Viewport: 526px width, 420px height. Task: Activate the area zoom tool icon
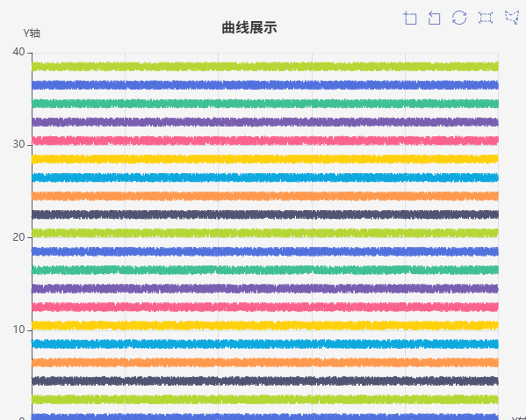pos(410,18)
